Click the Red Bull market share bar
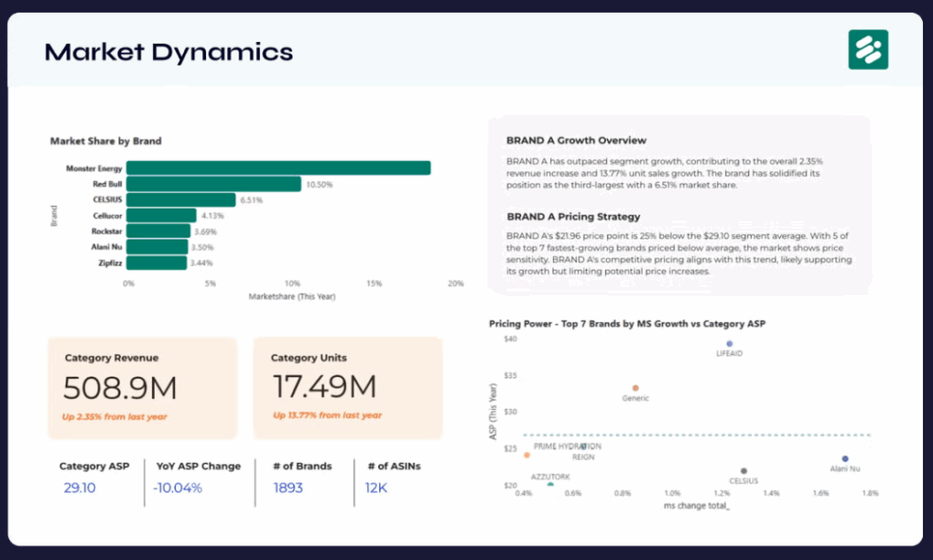 pos(213,184)
